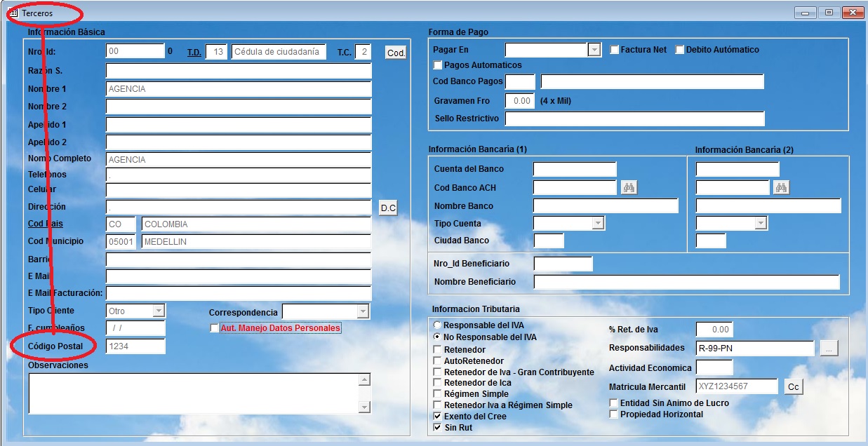The height and width of the screenshot is (446, 868).
Task: Click into the Apellido 2 field
Action: click(x=239, y=142)
